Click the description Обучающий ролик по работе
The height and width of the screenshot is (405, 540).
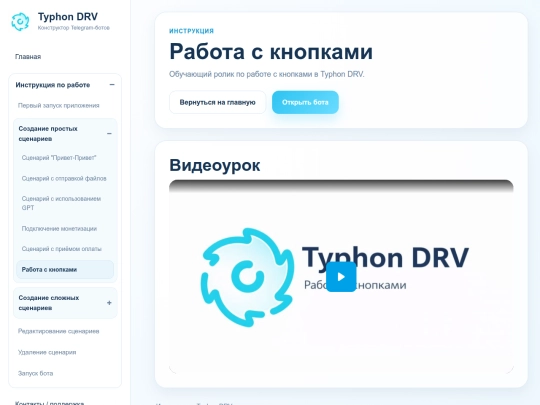click(x=267, y=74)
